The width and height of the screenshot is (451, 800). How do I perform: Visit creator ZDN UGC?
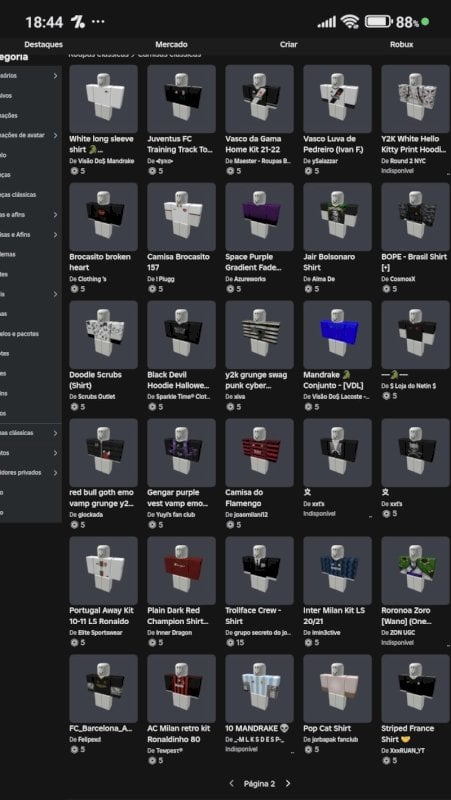[x=402, y=633]
